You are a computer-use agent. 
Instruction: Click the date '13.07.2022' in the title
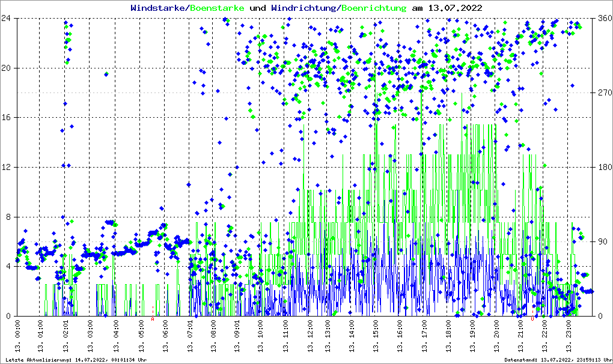[454, 8]
